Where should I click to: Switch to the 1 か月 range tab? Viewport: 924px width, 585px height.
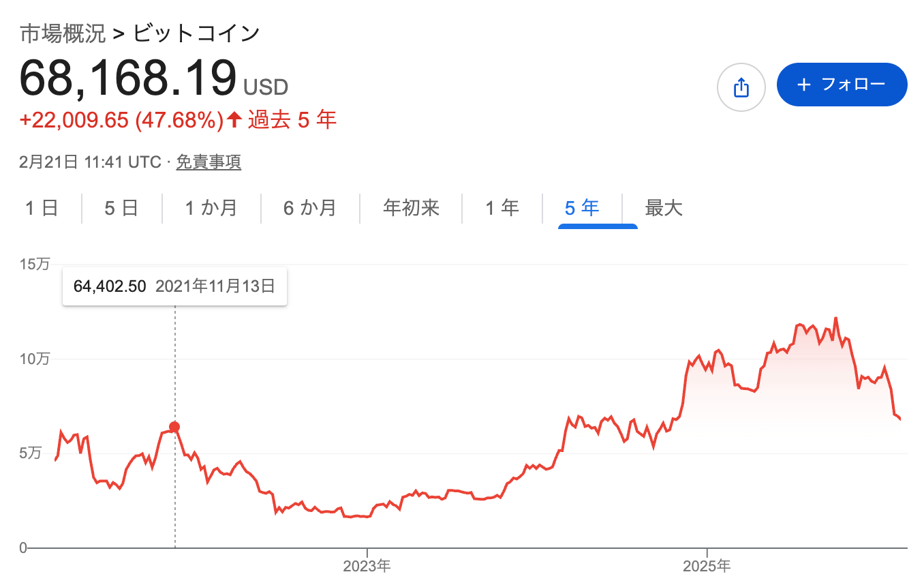click(211, 208)
